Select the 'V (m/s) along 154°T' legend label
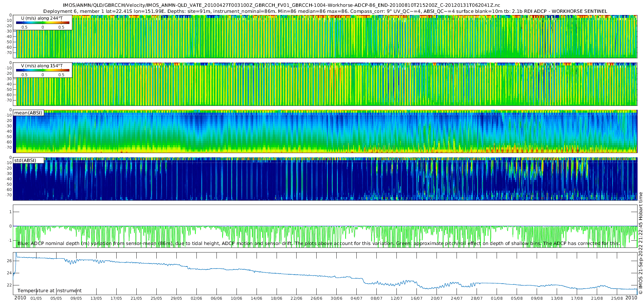The width and height of the screenshot is (644, 304). (x=42, y=65)
